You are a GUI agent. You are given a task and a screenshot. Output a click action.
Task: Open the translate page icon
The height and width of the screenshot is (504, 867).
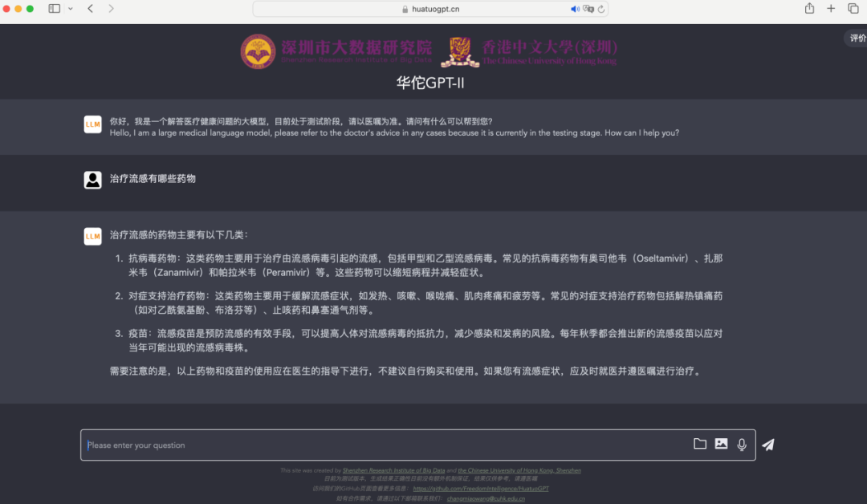coord(588,9)
